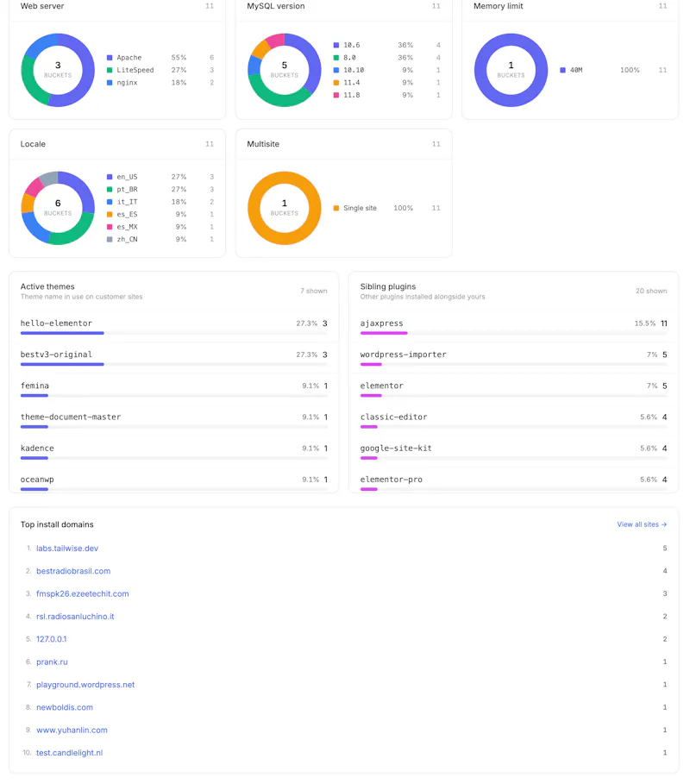The image size is (690, 784).
Task: Select the oceanwp theme row
Action: pyautogui.click(x=174, y=482)
